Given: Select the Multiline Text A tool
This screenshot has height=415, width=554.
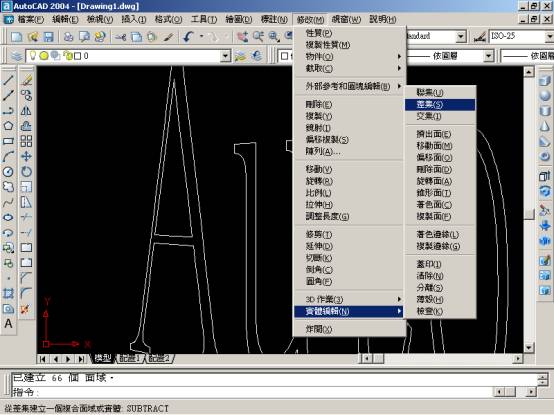Looking at the screenshot, I should click(8, 324).
